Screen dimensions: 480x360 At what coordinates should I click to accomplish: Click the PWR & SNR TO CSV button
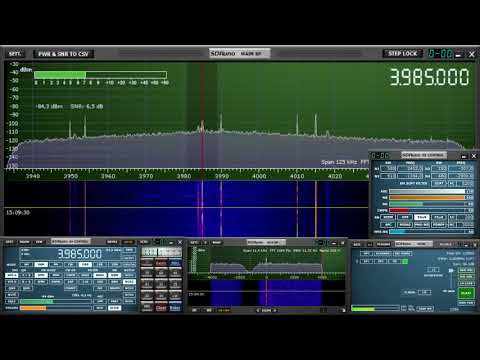(63, 54)
